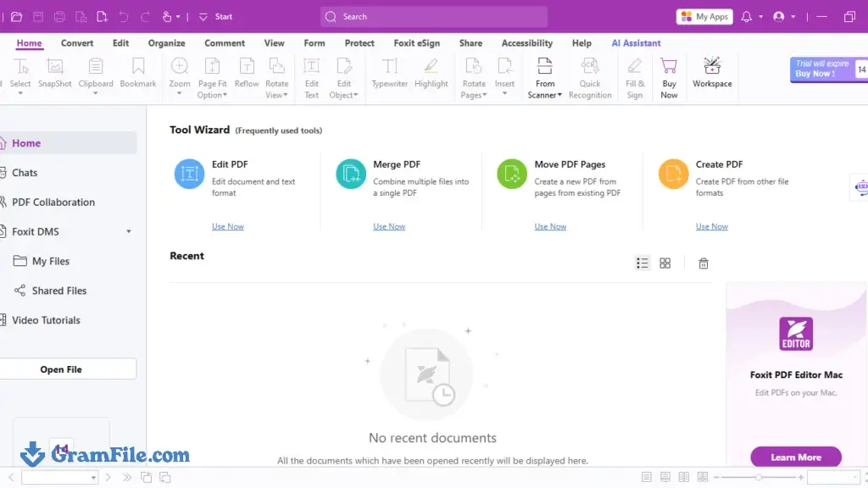Click the Move PDF Pages wizard icon
Image resolution: width=868 pixels, height=488 pixels.
pos(512,174)
